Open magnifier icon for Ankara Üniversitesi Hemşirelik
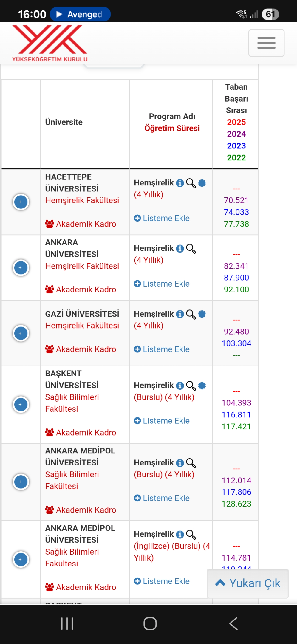 [191, 249]
